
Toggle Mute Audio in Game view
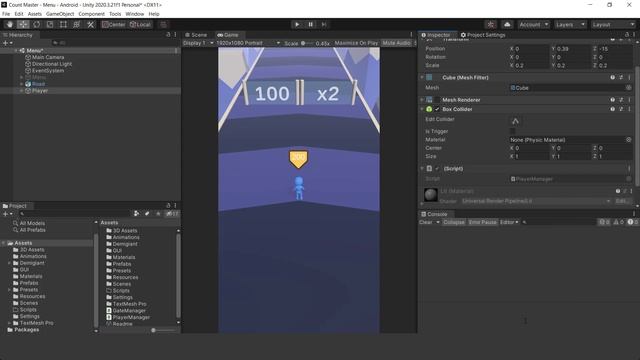396,43
